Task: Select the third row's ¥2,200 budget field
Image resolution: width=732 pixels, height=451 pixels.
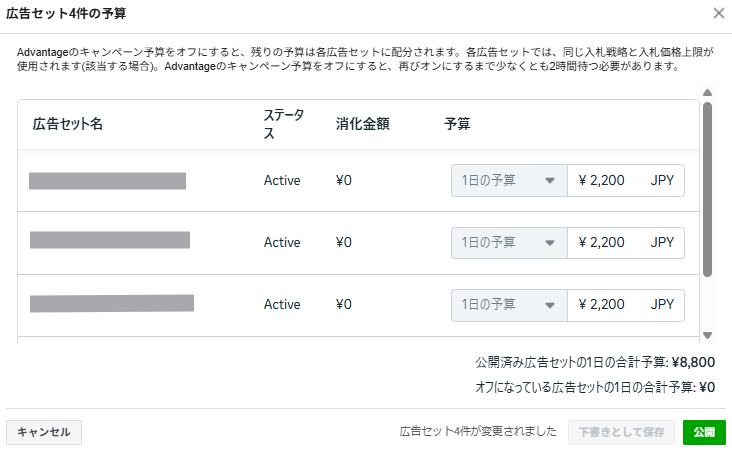Action: (x=612, y=305)
